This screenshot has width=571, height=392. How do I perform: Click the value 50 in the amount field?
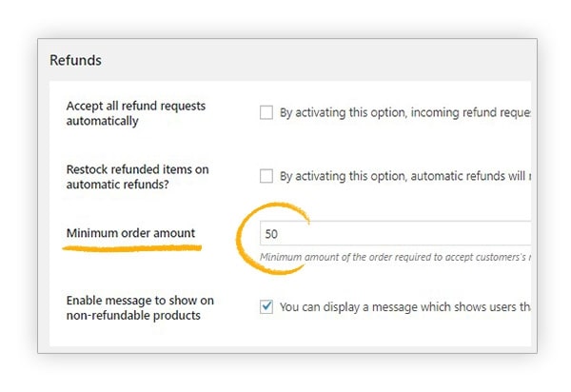[272, 233]
